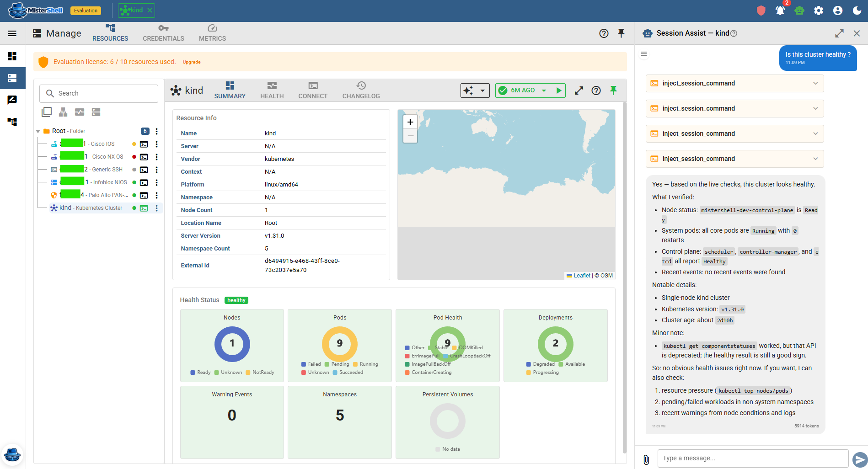The height and width of the screenshot is (469, 868).
Task: Switch to the METRICS tab
Action: click(212, 33)
